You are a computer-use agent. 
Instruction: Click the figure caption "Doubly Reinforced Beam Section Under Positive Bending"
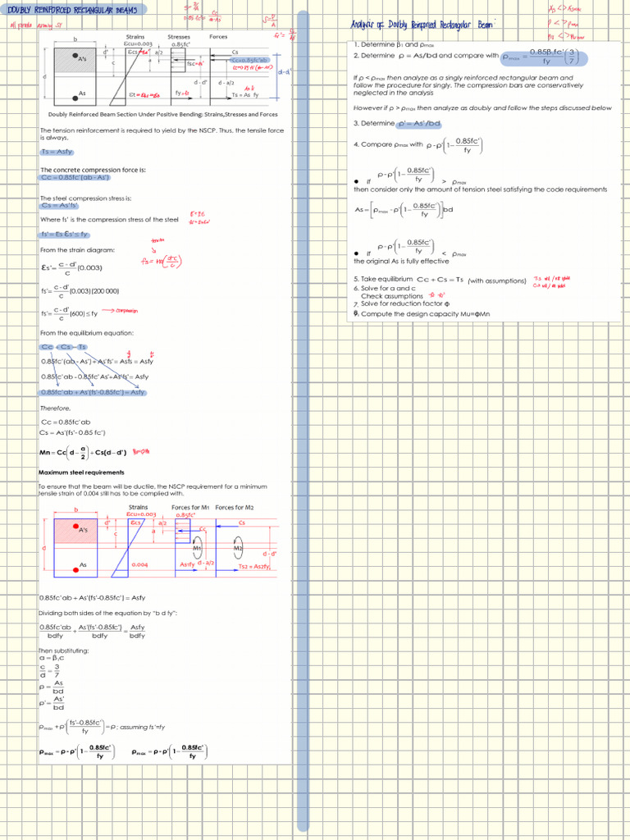coord(163,114)
